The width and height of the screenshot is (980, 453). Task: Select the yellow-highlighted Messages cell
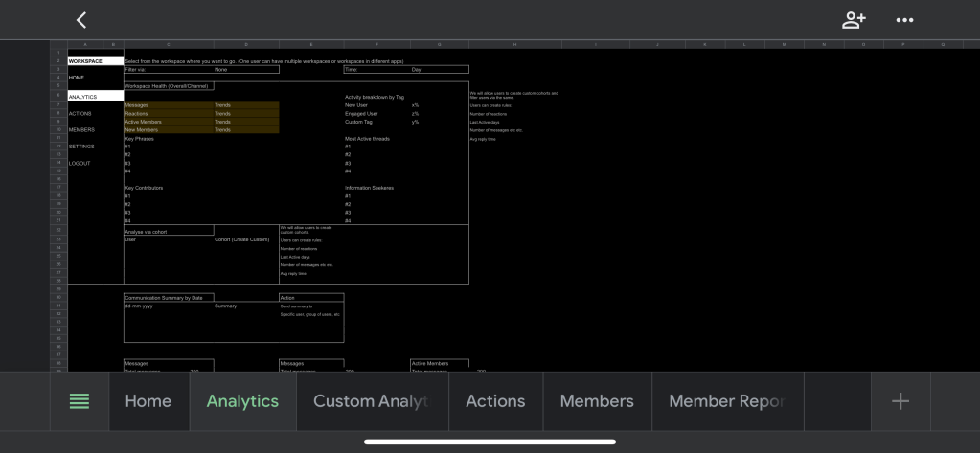click(x=168, y=105)
